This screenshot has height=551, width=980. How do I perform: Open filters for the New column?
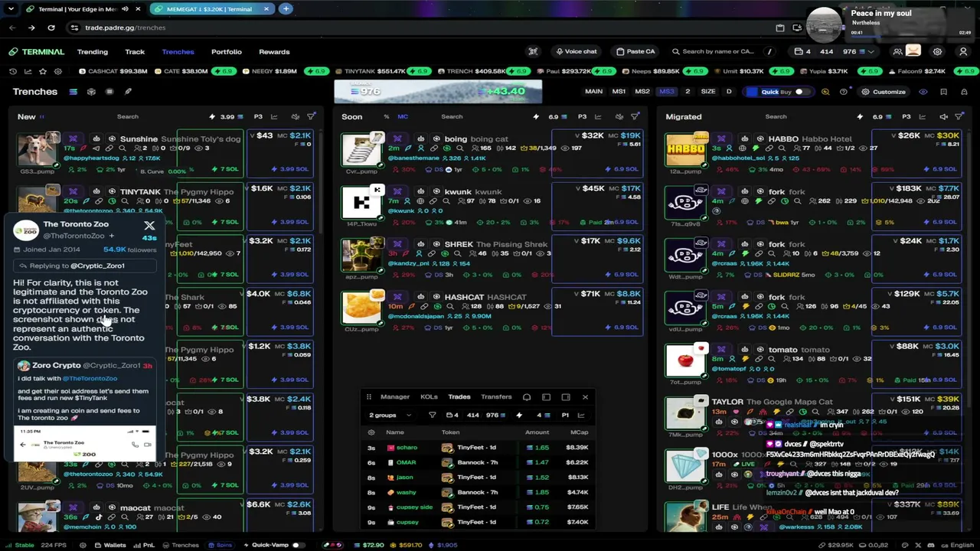[x=311, y=117]
